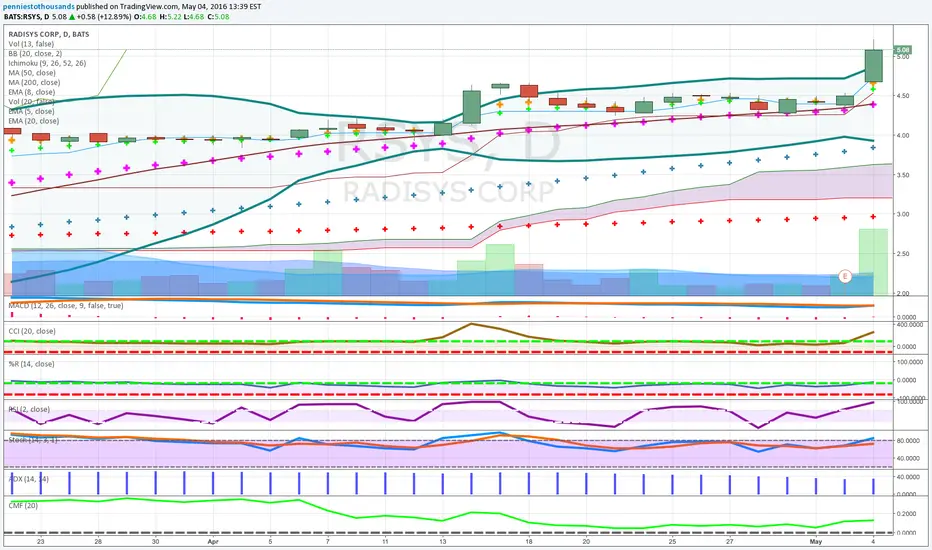Select the %R (14, close) pane label
The width and height of the screenshot is (932, 550).
31,364
